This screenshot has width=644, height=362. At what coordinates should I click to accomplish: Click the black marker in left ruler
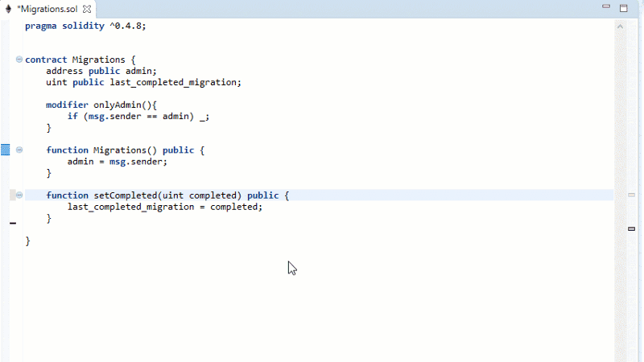[x=12, y=224]
